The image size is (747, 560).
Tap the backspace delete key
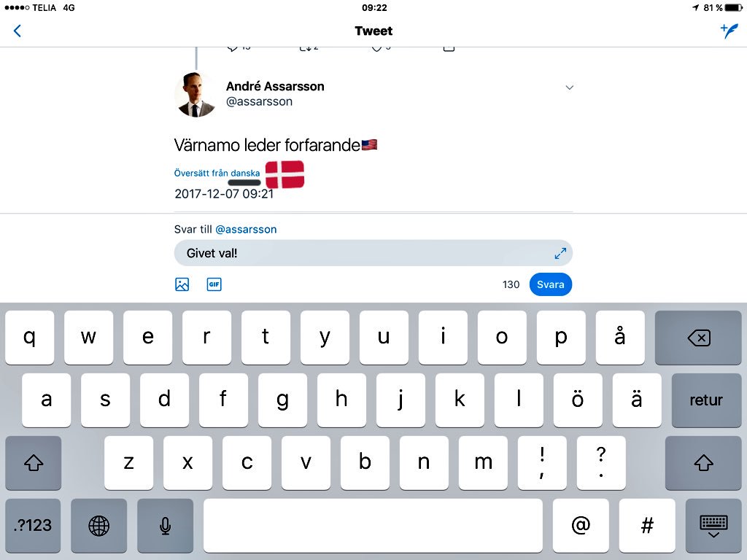[x=698, y=338]
